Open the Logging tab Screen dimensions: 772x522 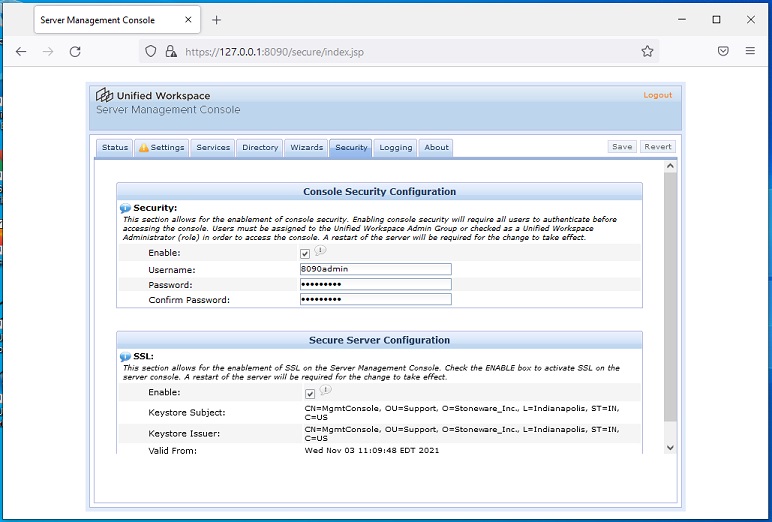[x=395, y=148]
